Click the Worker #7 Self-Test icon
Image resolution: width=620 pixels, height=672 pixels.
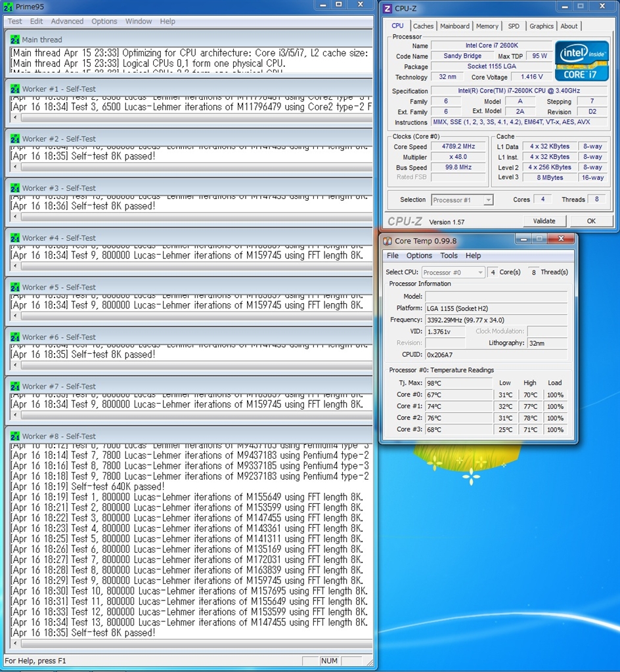pos(15,387)
